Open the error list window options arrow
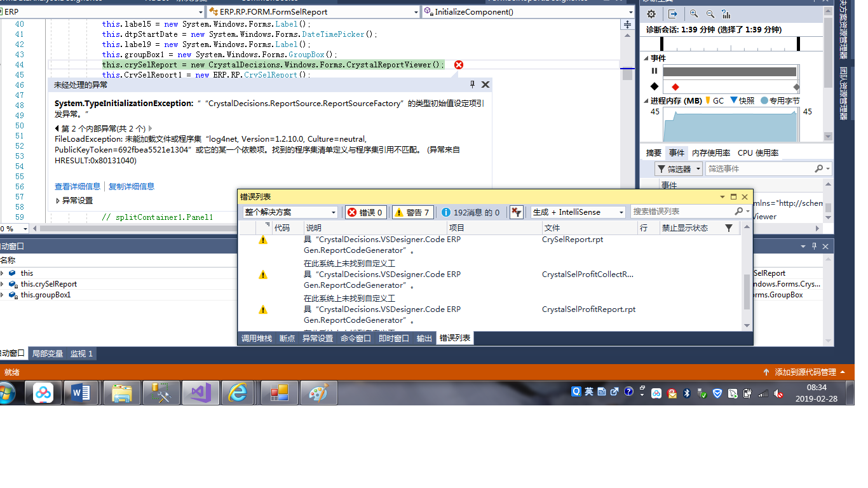The image size is (868, 488). (722, 197)
